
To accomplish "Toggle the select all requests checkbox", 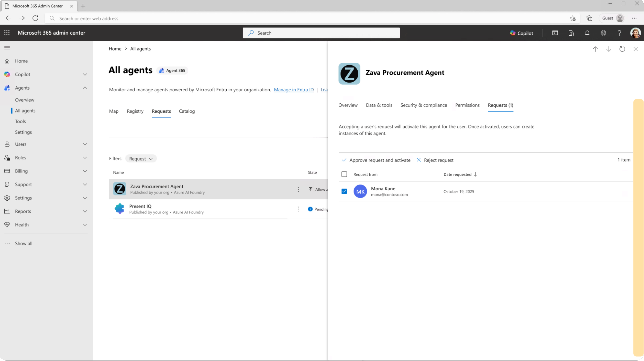I will click(344, 174).
